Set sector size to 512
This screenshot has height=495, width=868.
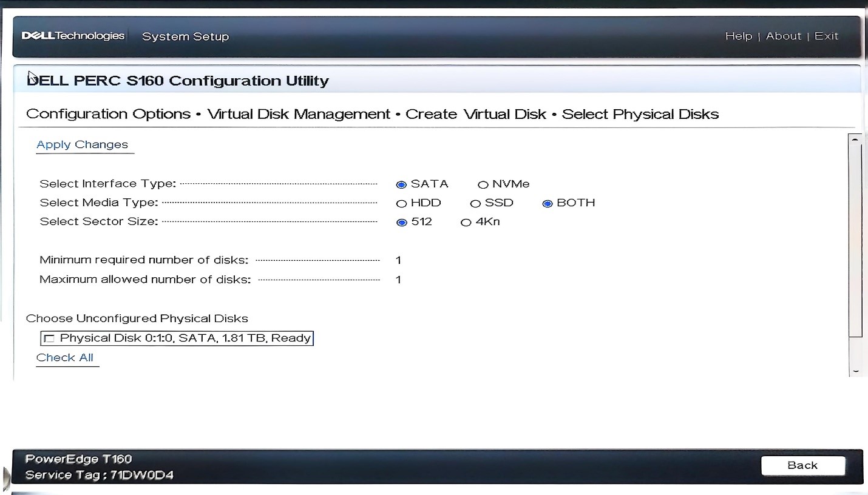[x=401, y=222]
